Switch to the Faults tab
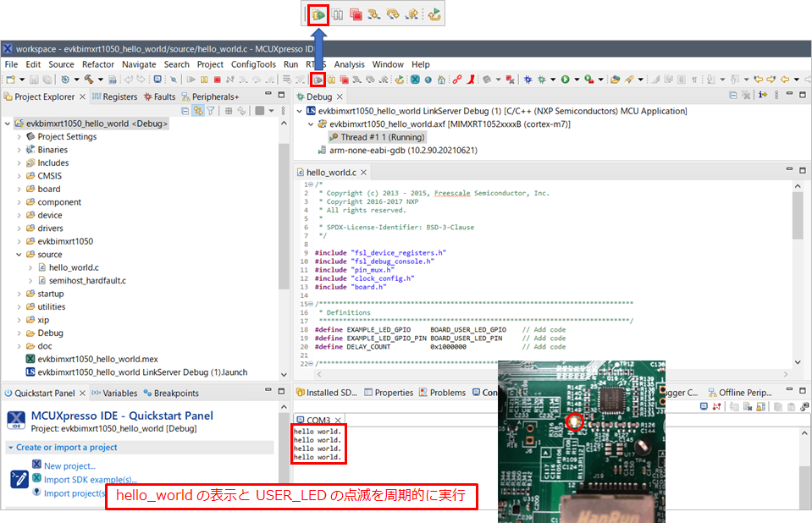The image size is (812, 523). pyautogui.click(x=160, y=96)
